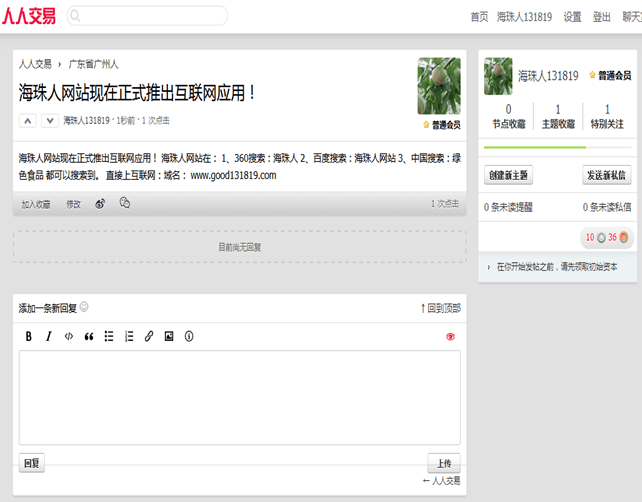This screenshot has height=502, width=642.
Task: Click the 普通会员 badge under the post avatar
Action: 441,125
